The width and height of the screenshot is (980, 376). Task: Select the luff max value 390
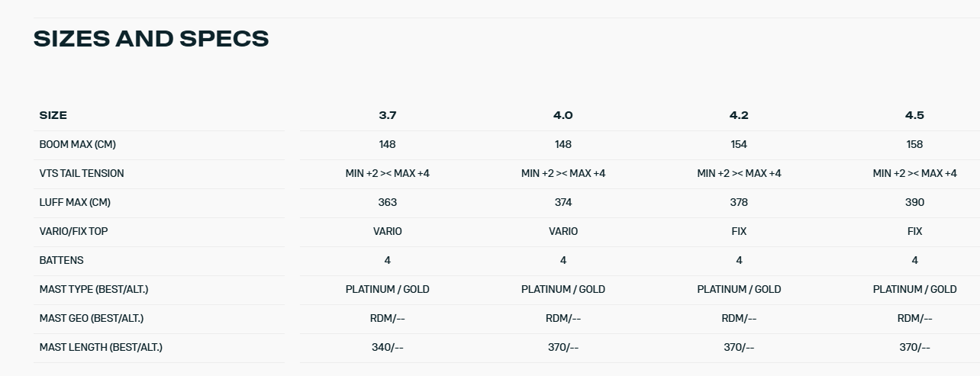tap(914, 202)
